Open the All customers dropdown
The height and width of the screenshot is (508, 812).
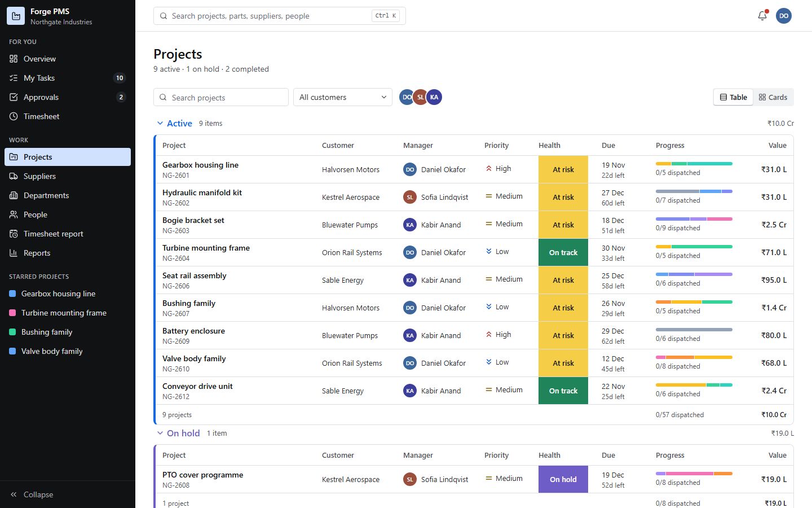[343, 97]
